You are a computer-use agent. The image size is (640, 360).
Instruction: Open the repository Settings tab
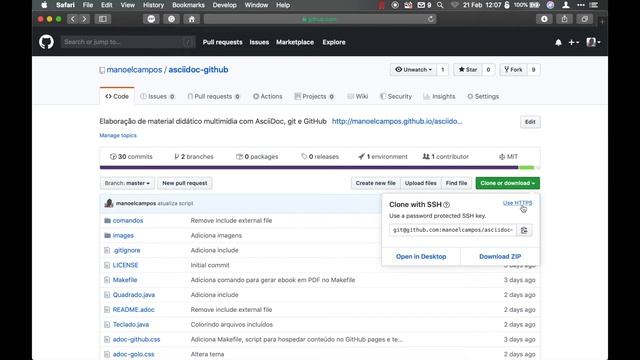click(483, 97)
